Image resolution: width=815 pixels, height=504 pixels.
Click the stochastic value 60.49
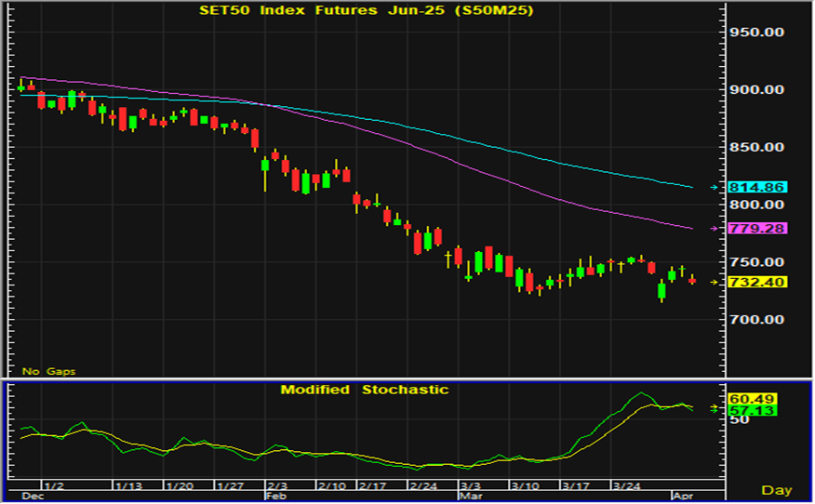click(752, 399)
